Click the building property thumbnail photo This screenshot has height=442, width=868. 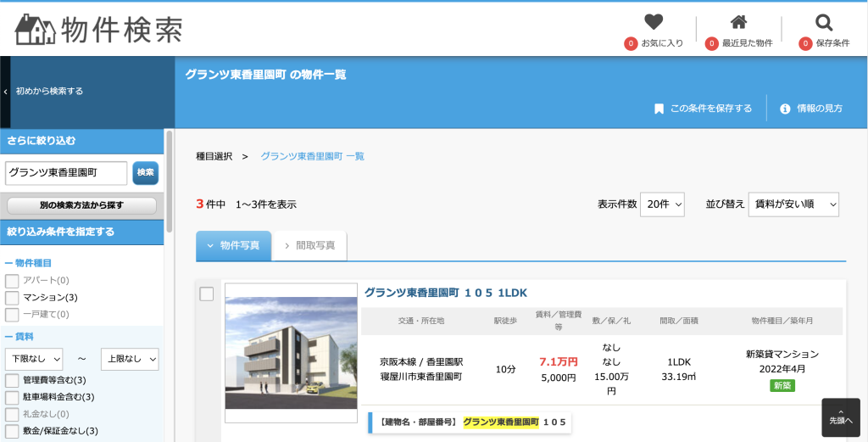[x=291, y=352]
